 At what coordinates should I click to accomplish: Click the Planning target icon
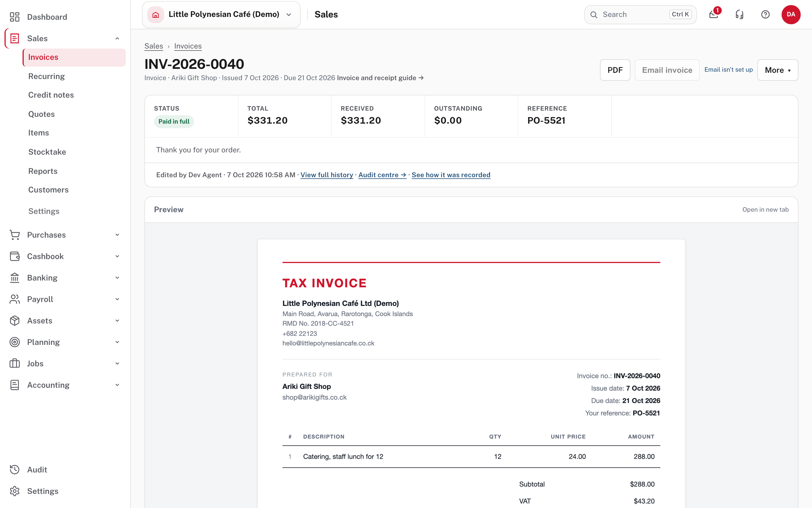(14, 342)
